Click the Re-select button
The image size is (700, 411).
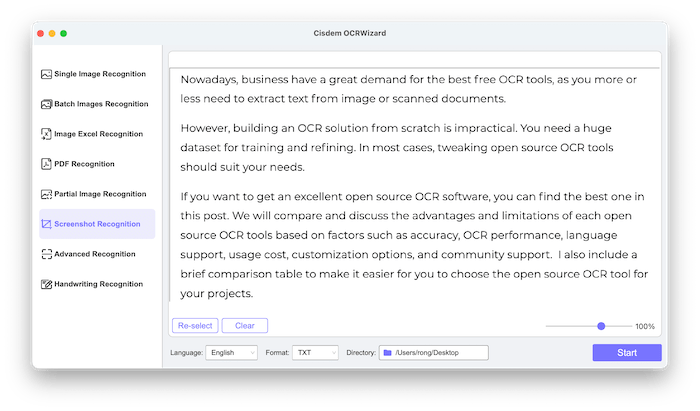[194, 326]
